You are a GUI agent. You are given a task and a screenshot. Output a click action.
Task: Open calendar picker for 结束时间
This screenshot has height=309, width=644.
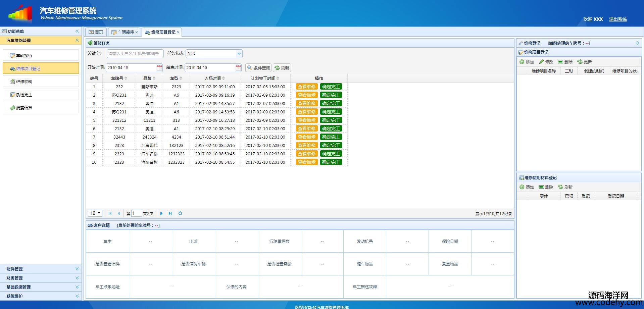pos(238,68)
